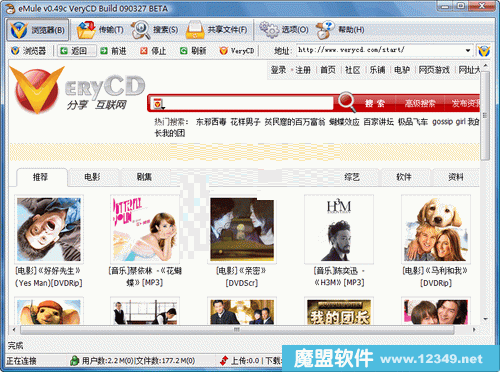
Task: Open the 蔡依林 花蝴蝶 album thumbnail
Action: coord(145,229)
